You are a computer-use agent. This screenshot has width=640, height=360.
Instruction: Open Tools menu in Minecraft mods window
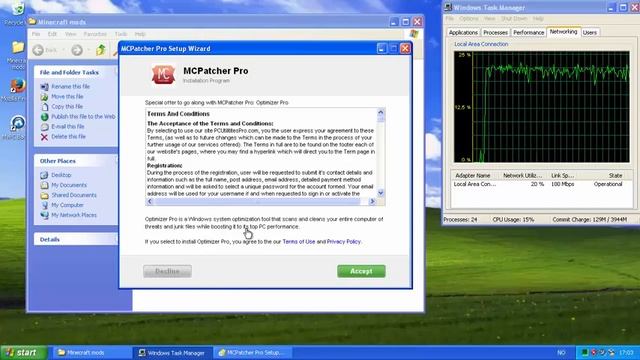coord(121,34)
